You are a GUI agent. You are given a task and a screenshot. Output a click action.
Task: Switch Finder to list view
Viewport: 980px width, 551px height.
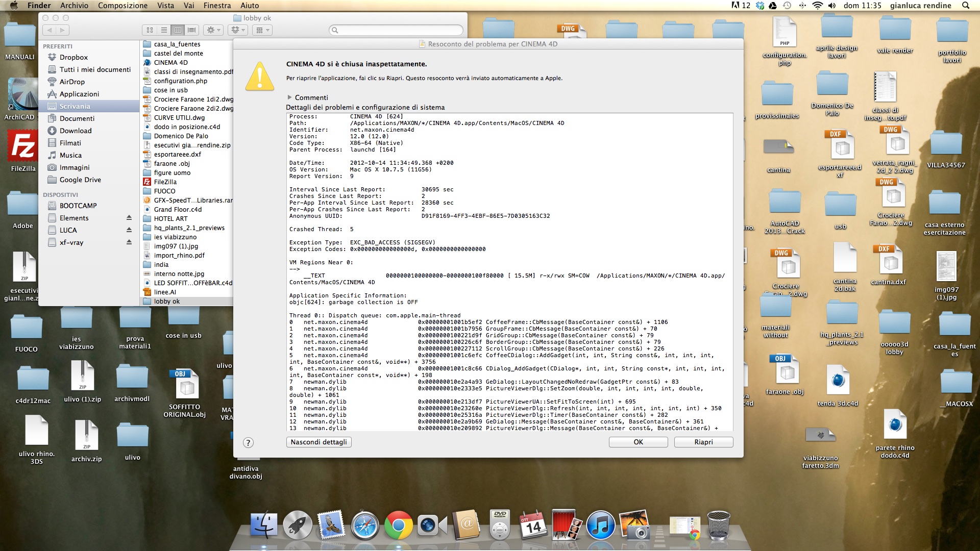coord(164,30)
